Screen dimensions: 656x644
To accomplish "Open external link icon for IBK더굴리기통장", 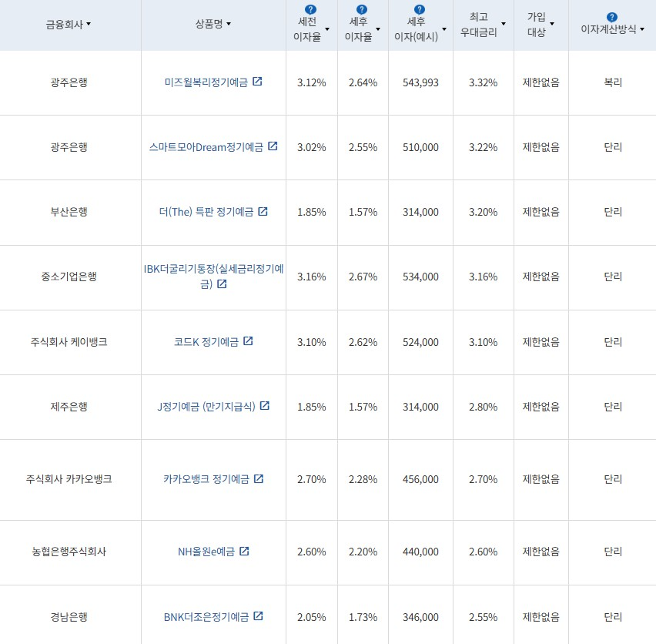I will pos(223,283).
